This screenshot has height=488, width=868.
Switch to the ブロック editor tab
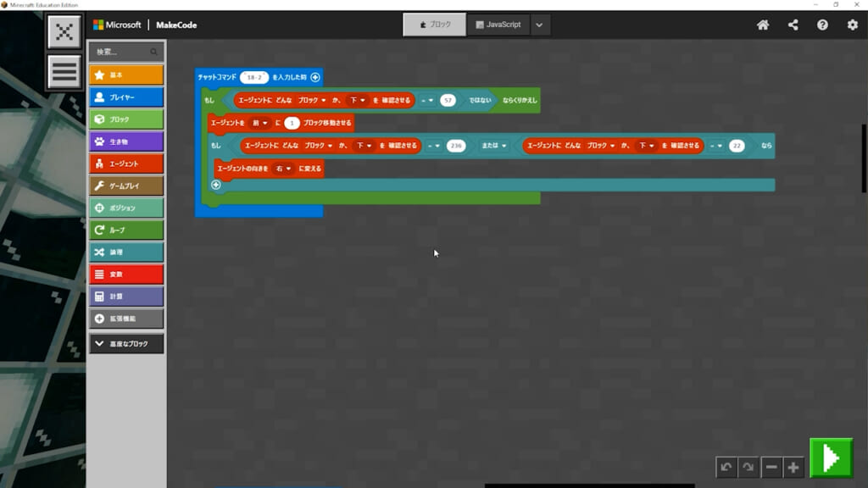[x=435, y=25]
